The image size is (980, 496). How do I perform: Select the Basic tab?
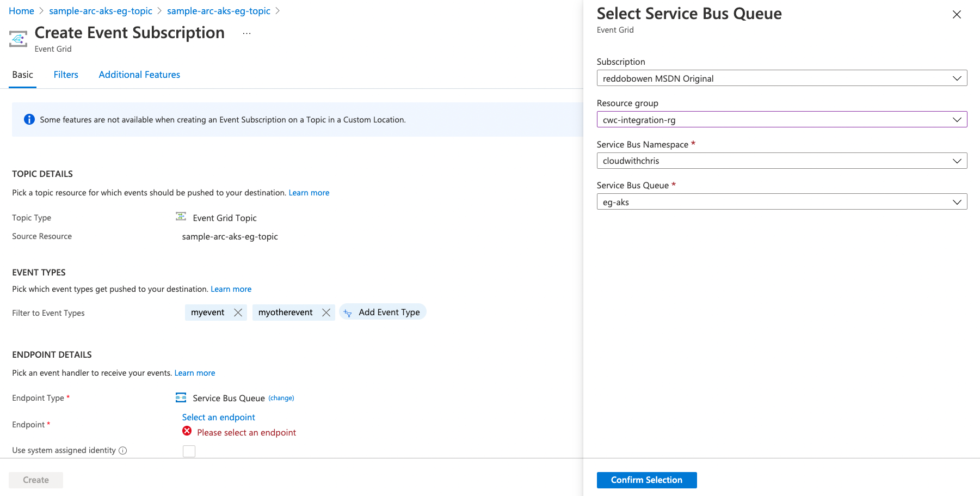pos(23,75)
